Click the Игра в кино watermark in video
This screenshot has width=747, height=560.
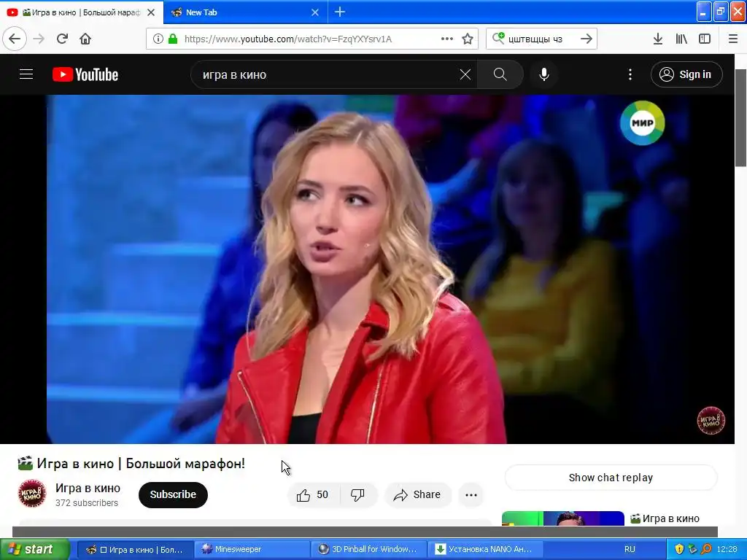(711, 420)
